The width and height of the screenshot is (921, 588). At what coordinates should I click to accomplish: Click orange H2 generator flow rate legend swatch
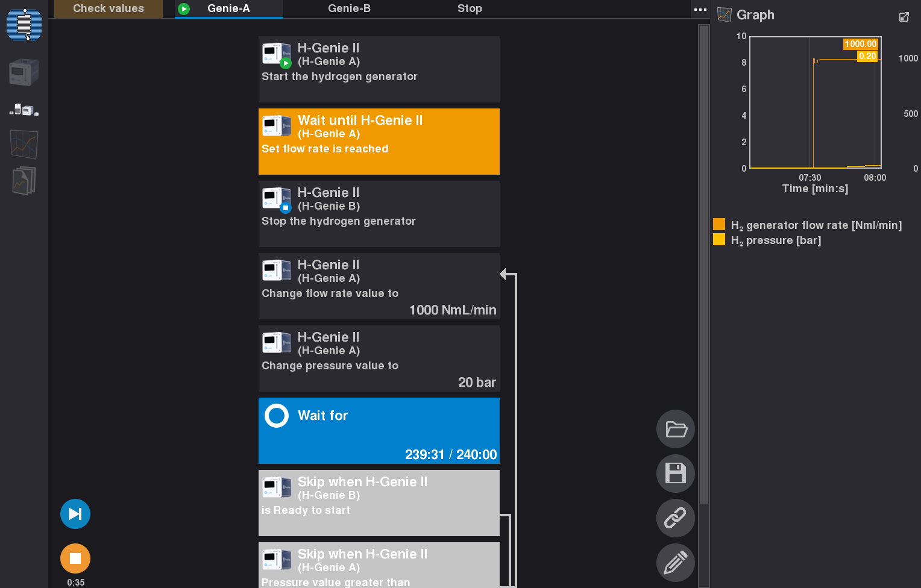click(x=719, y=224)
